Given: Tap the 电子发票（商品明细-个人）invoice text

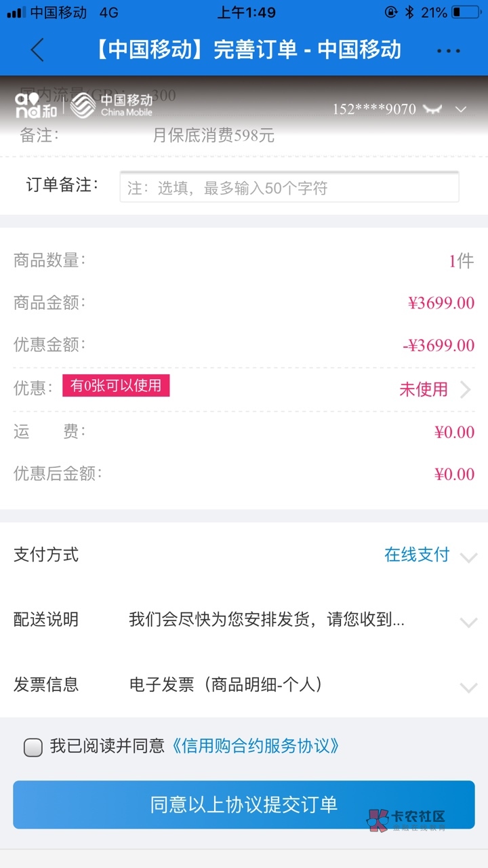Looking at the screenshot, I should pos(226,685).
